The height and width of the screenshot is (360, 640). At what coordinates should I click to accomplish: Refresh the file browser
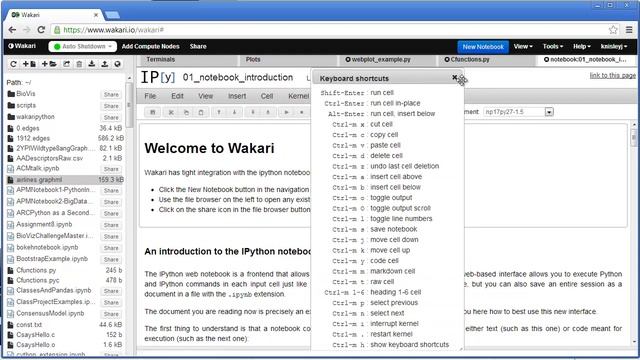coord(13,64)
